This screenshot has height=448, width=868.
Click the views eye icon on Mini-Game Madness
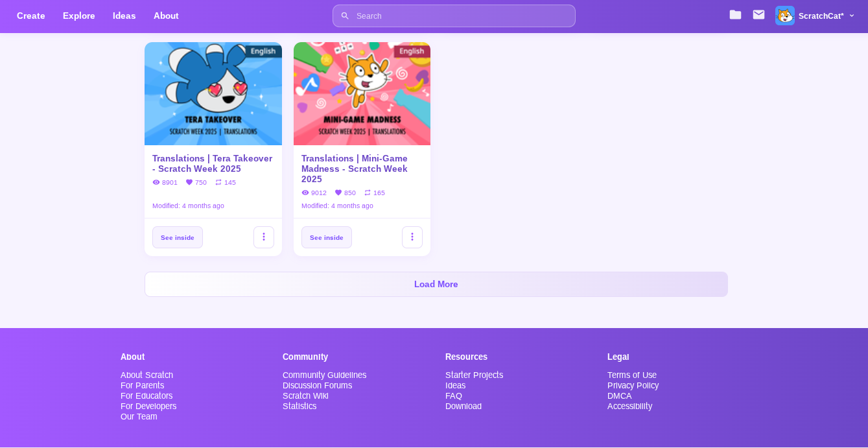pos(305,193)
